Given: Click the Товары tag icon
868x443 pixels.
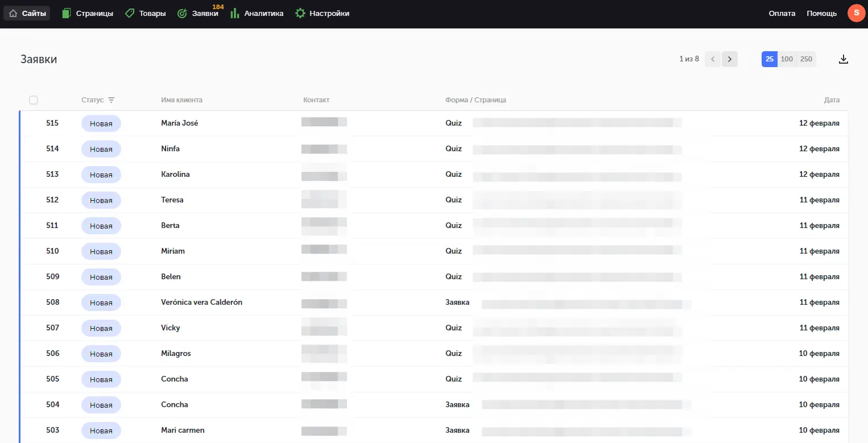Looking at the screenshot, I should pos(130,13).
